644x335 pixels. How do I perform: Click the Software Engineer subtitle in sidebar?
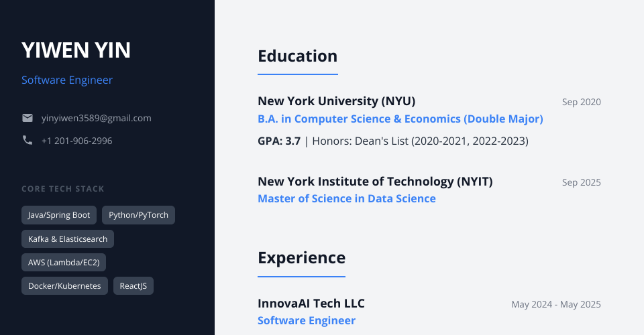(x=67, y=80)
